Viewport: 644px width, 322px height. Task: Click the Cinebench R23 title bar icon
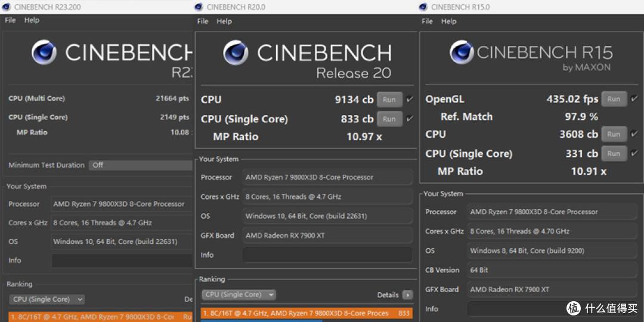pyautogui.click(x=6, y=7)
